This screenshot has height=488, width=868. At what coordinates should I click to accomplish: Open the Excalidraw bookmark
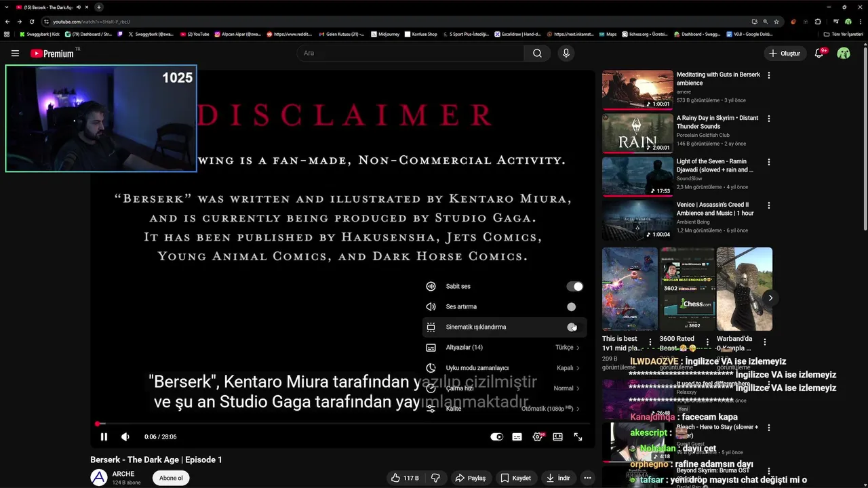coord(517,34)
